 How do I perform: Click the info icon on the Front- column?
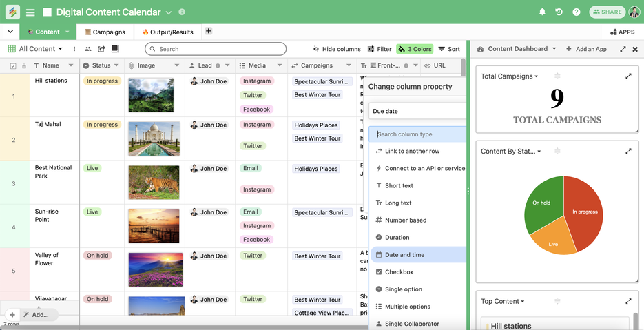coord(406,65)
